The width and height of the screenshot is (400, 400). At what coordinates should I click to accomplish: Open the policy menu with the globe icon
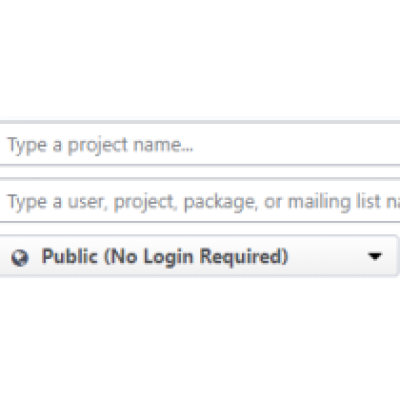point(199,256)
